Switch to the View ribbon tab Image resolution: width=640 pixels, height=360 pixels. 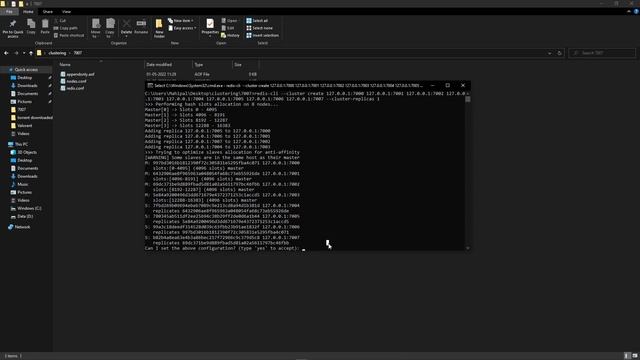67,12
